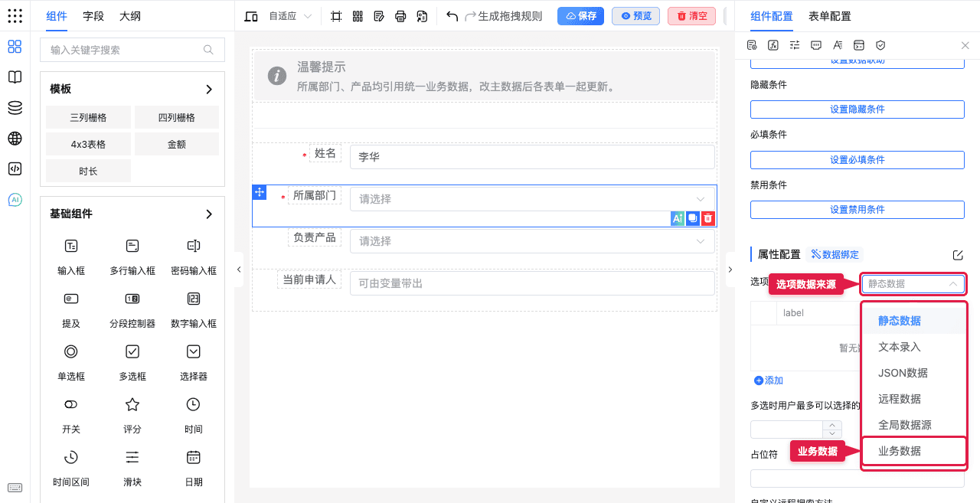Click the 预览 preview button
The width and height of the screenshot is (980, 503).
tap(636, 16)
